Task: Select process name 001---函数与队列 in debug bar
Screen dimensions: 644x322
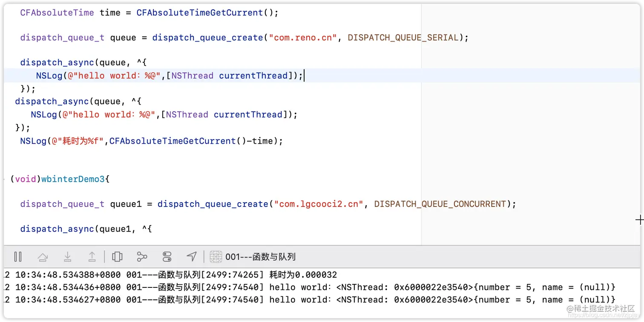Action: [260, 257]
